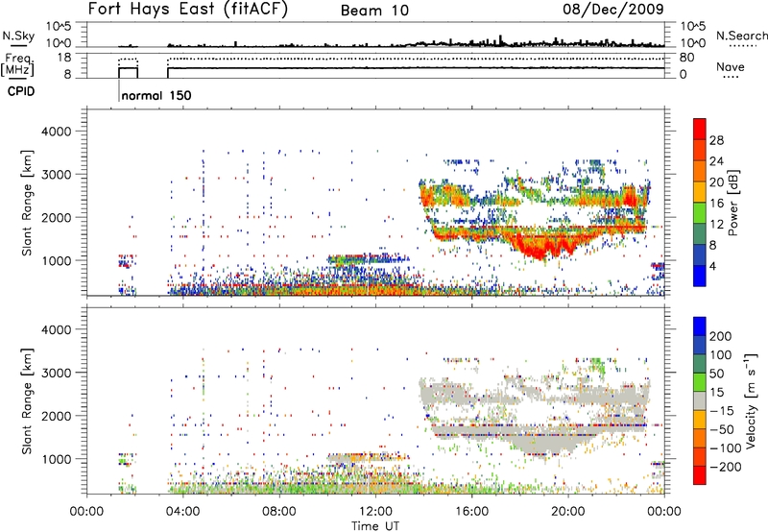768x532 pixels.
Task: Pick the light green Power colorbar segment between 12 and 16
Action: tap(700, 213)
